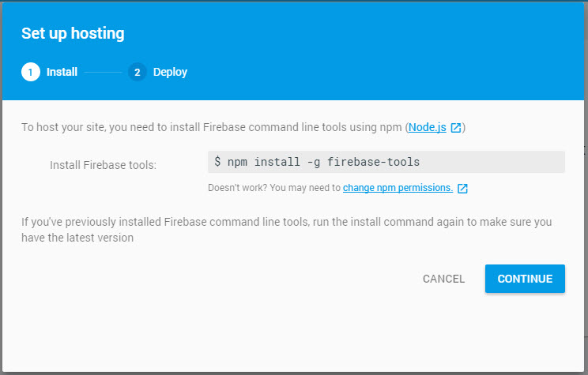Click the CANCEL button
Image resolution: width=588 pixels, height=375 pixels.
click(x=443, y=279)
